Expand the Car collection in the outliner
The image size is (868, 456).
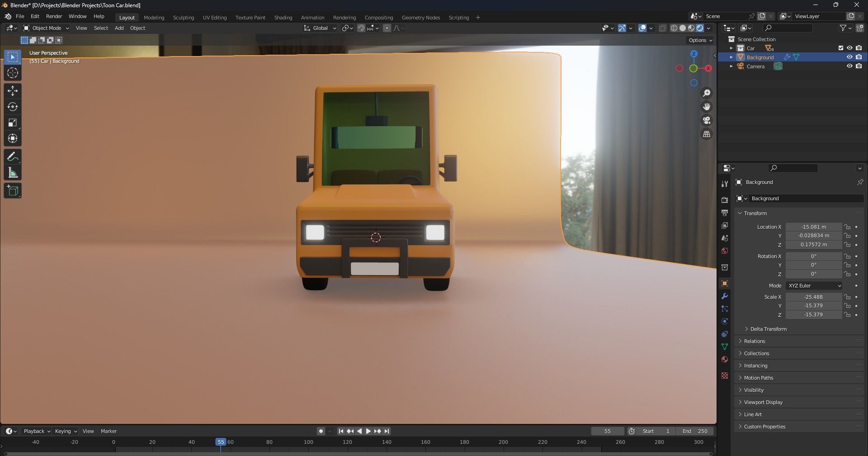pyautogui.click(x=731, y=48)
